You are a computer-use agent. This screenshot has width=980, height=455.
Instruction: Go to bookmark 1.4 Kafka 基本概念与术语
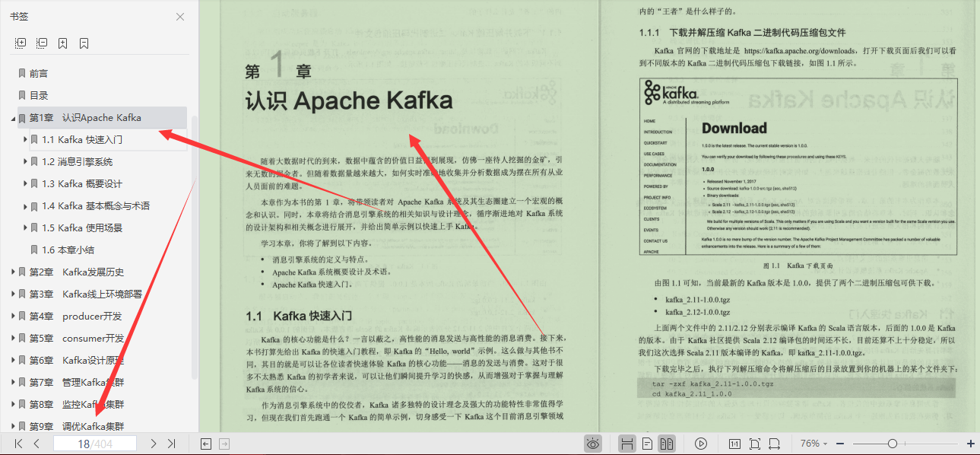tap(96, 205)
